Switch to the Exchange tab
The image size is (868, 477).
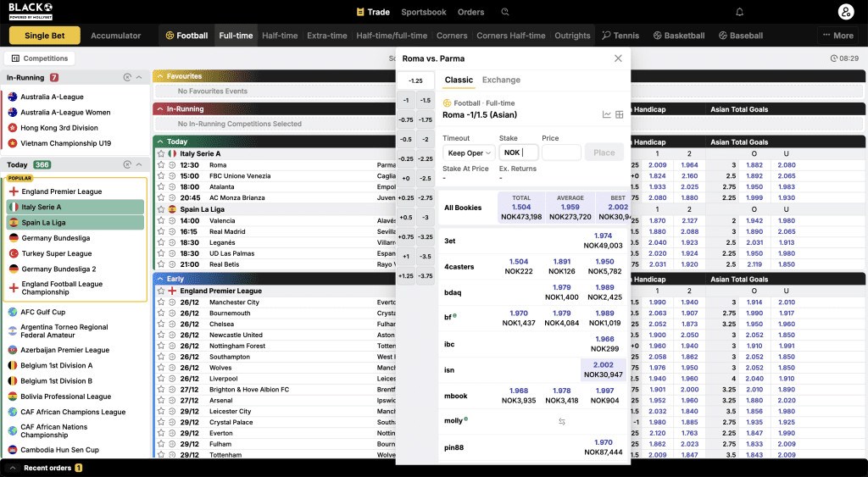point(501,80)
